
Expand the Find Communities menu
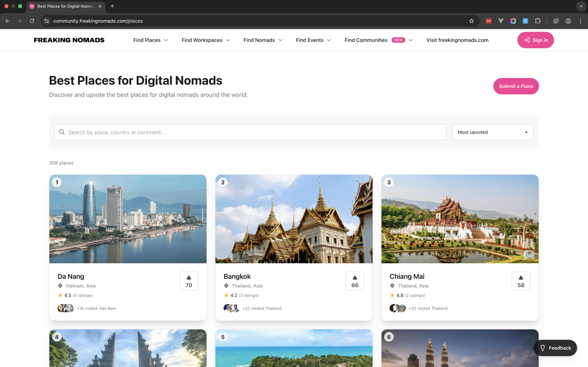tap(379, 40)
